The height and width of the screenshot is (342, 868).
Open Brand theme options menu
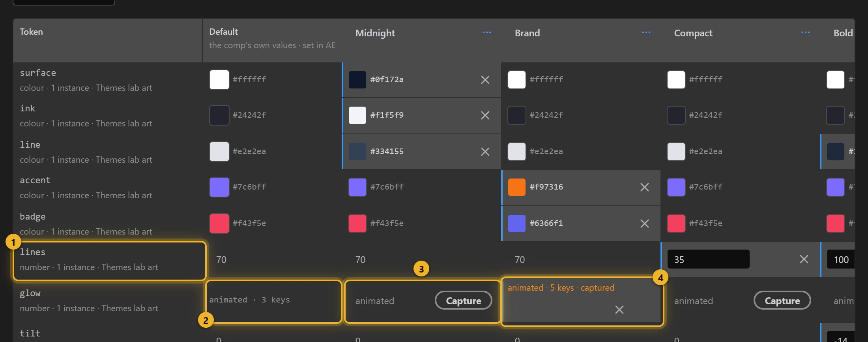coord(646,32)
